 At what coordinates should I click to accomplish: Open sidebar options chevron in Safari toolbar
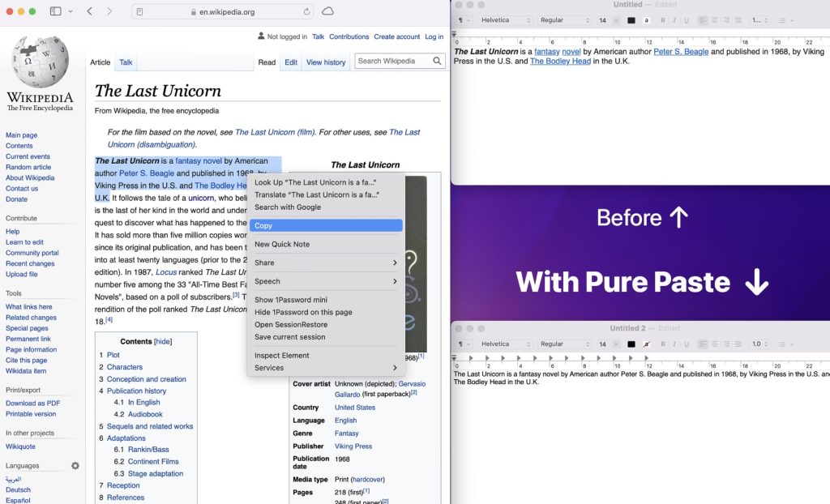(71, 11)
